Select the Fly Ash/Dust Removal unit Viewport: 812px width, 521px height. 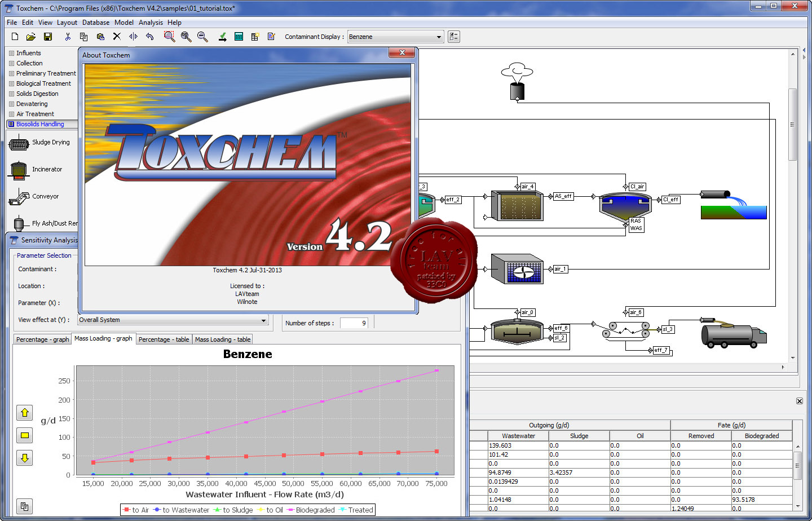point(43,224)
